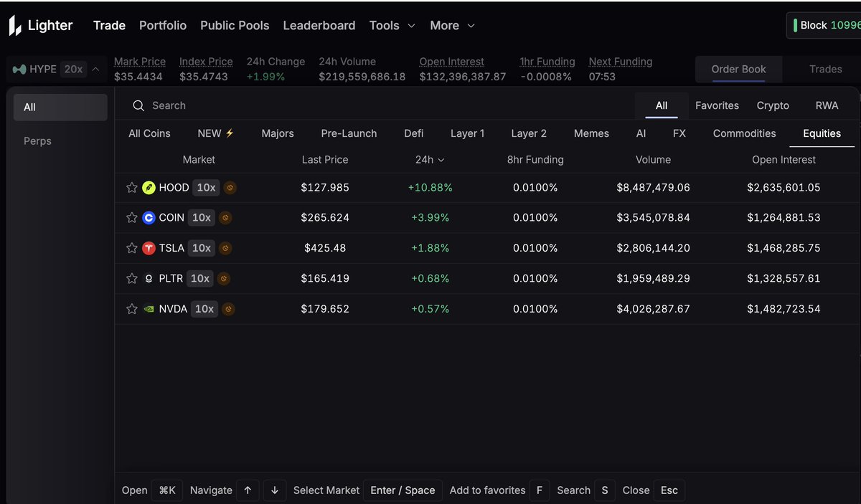Click the lightning bolt NEW tab

(x=216, y=133)
